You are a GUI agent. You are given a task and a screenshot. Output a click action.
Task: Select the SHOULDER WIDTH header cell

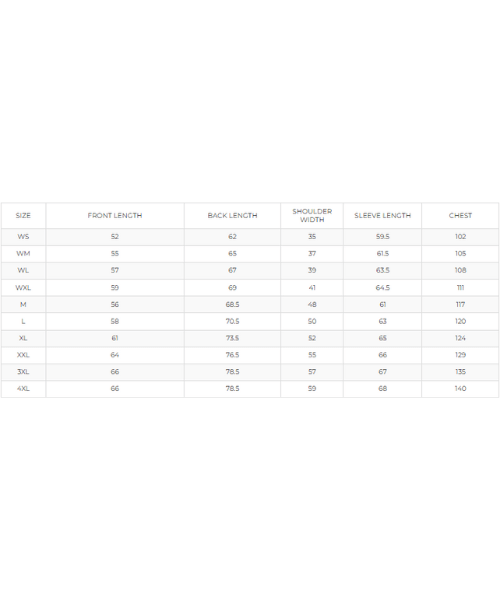coord(312,215)
